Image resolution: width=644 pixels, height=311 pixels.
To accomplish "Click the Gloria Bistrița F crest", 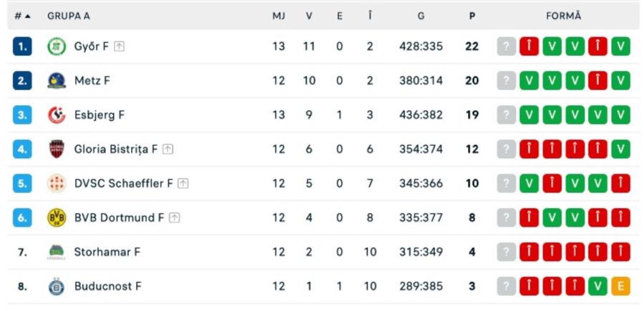I will pos(57,149).
